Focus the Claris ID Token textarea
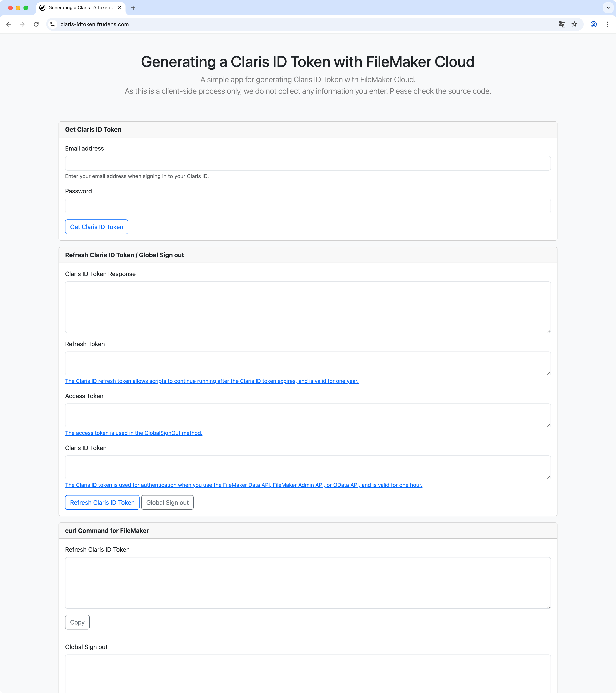This screenshot has height=693, width=616. pos(308,467)
